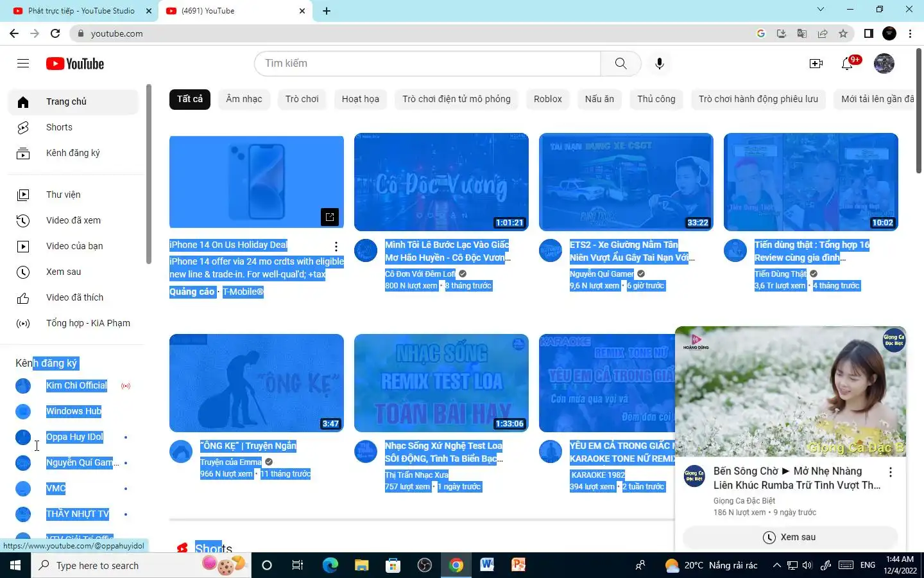Go back with the browser back arrow
Screen dimensions: 924x578
[x=14, y=33]
